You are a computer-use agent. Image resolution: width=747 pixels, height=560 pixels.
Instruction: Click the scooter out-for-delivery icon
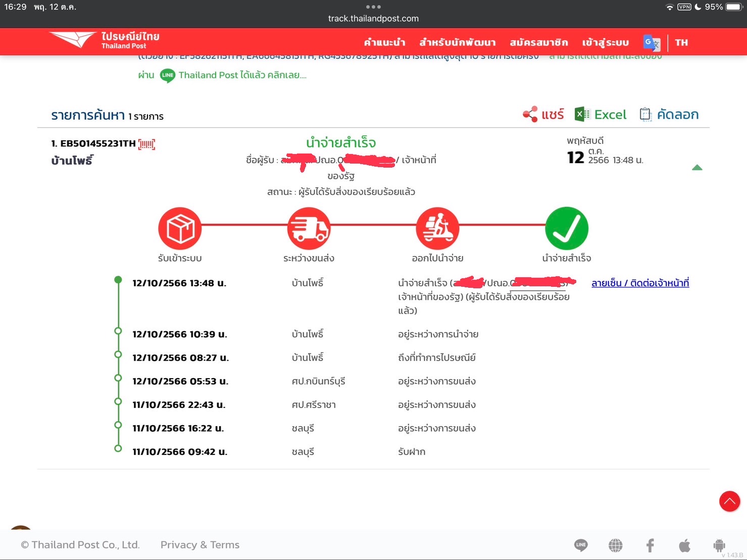pyautogui.click(x=437, y=228)
